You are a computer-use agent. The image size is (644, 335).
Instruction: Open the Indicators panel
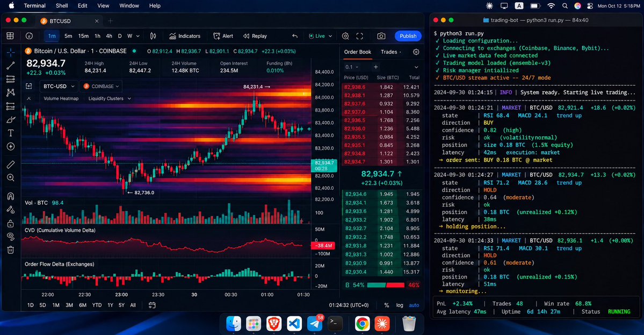click(185, 36)
